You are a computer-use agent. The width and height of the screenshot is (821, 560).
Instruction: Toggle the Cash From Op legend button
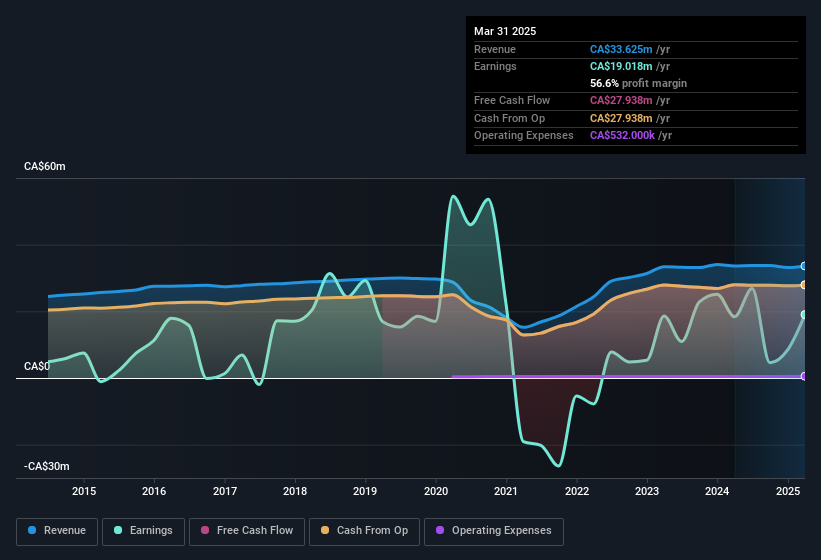pos(364,531)
